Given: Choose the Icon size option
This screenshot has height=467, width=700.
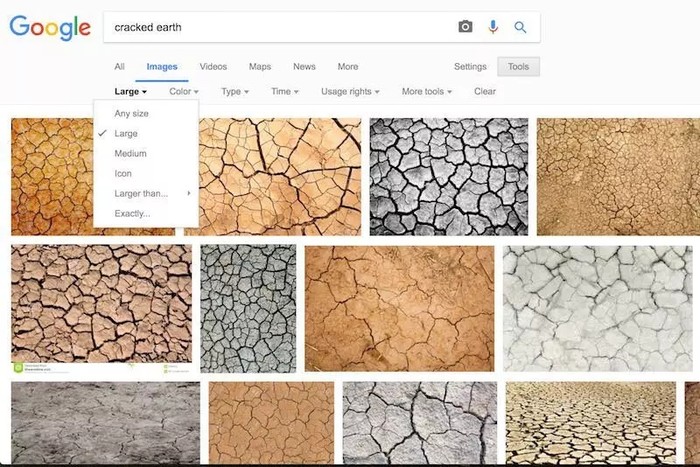Looking at the screenshot, I should [123, 173].
